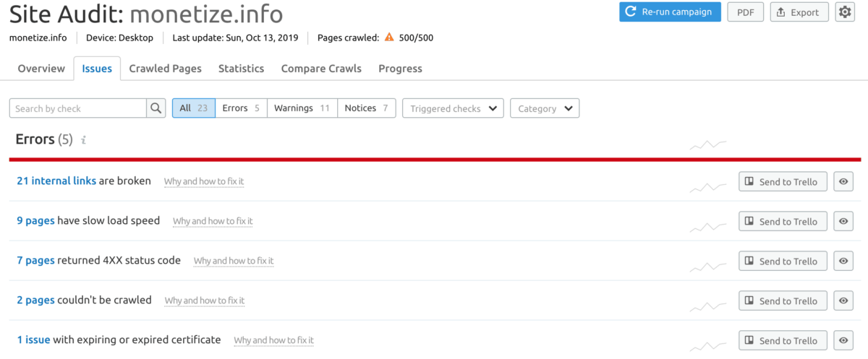Screen dimensions: 868x359
Task: Open the 2 pages couldn't be crawled link
Action: (x=35, y=300)
